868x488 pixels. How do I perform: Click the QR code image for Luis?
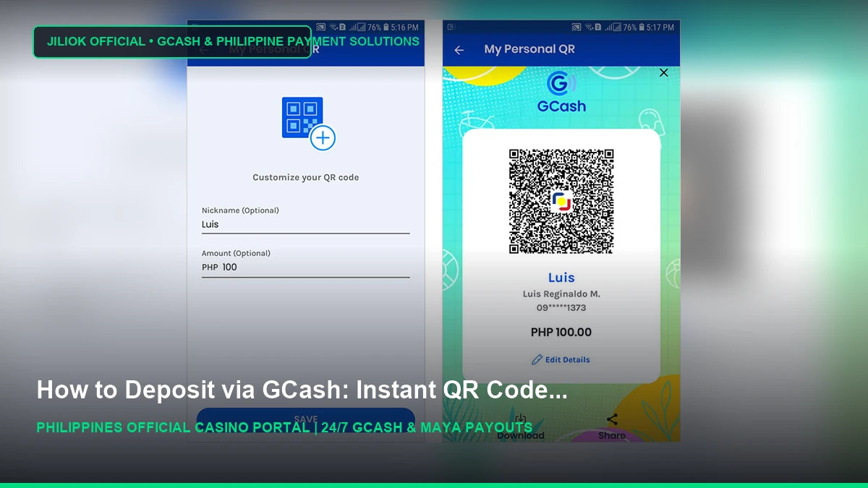pos(561,201)
